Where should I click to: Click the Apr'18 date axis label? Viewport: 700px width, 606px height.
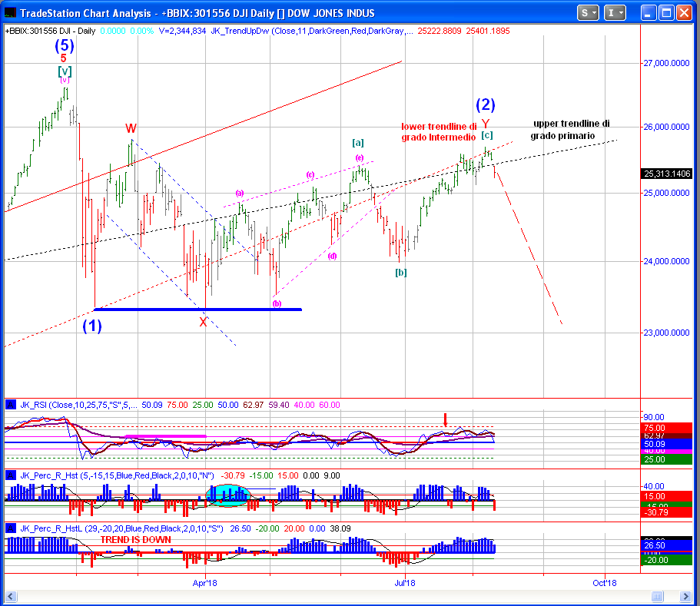(205, 583)
